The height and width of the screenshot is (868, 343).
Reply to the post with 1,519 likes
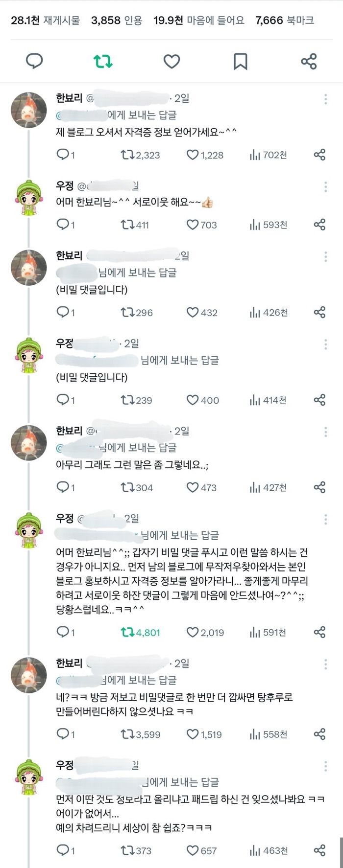(63, 734)
